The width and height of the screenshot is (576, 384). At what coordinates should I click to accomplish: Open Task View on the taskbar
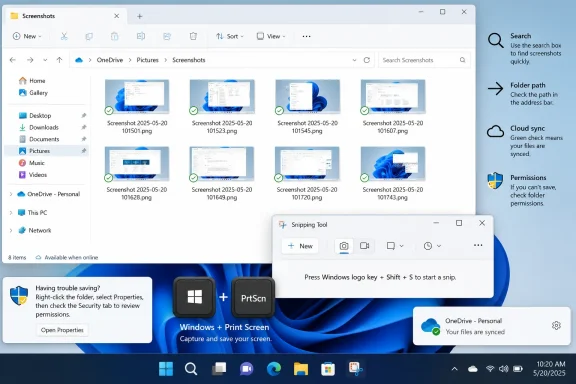point(219,369)
